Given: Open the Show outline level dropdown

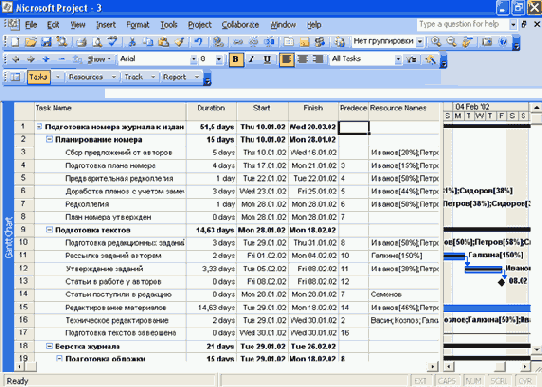Looking at the screenshot, I should pos(99,59).
